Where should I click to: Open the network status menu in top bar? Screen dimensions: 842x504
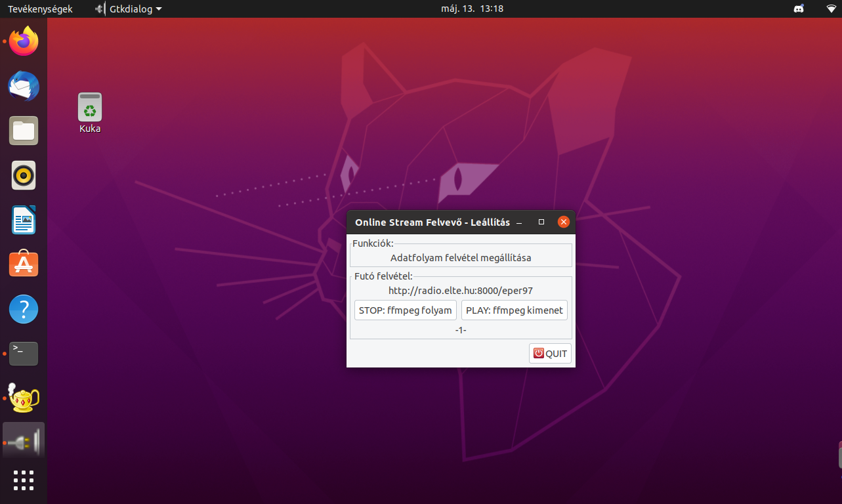(831, 9)
